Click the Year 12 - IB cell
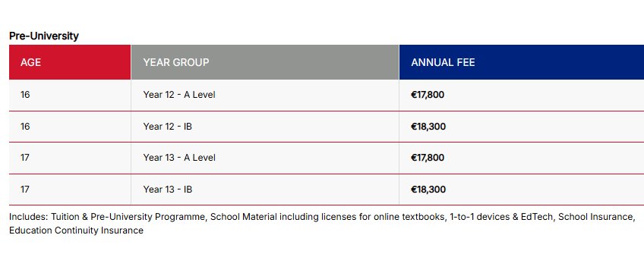 pyautogui.click(x=265, y=127)
